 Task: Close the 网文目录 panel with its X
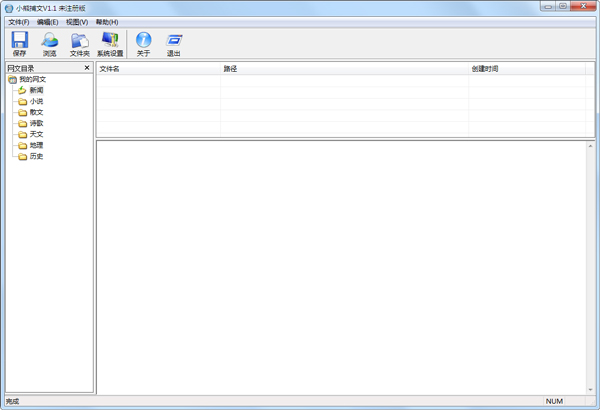point(87,68)
